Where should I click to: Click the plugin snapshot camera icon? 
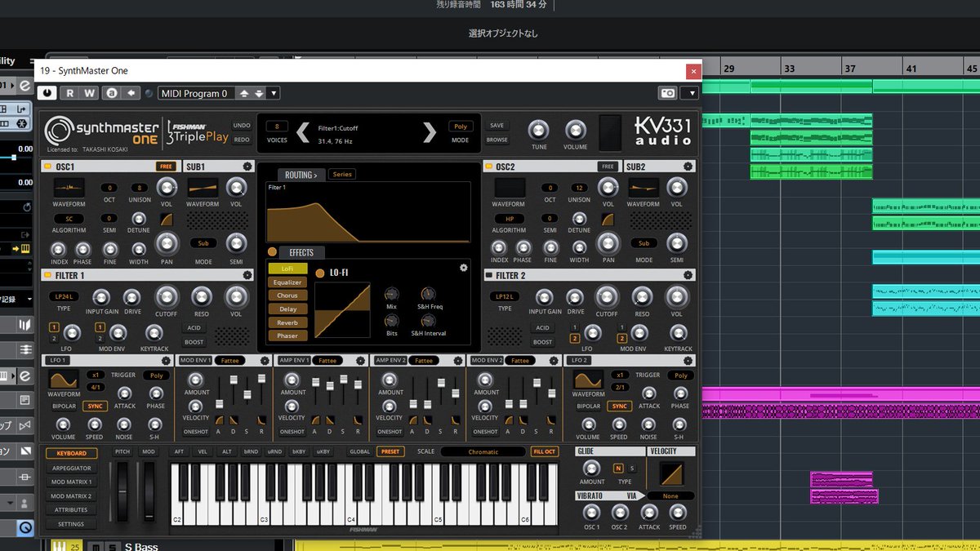point(668,93)
